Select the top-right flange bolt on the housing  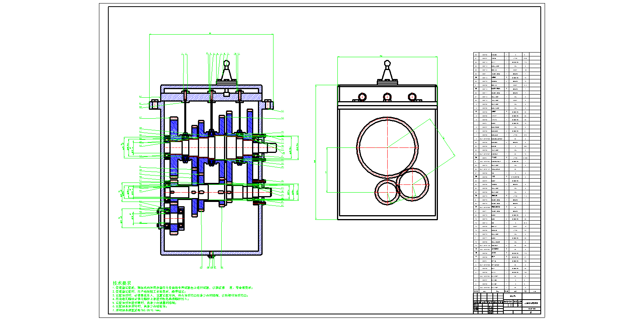pyautogui.click(x=268, y=104)
